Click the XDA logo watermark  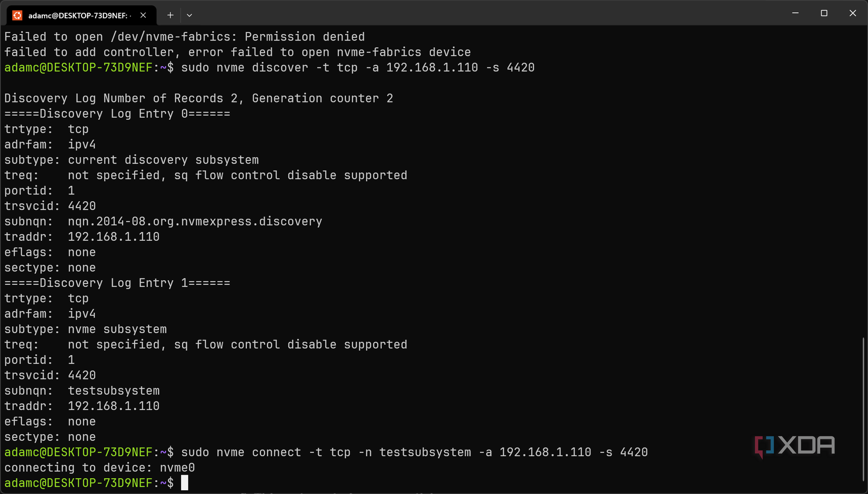point(794,446)
